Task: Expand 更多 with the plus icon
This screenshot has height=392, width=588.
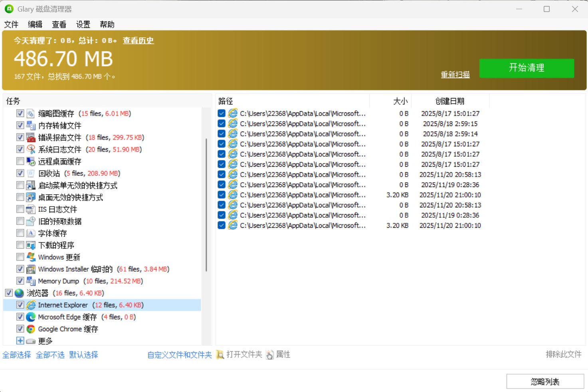Action: [20, 341]
